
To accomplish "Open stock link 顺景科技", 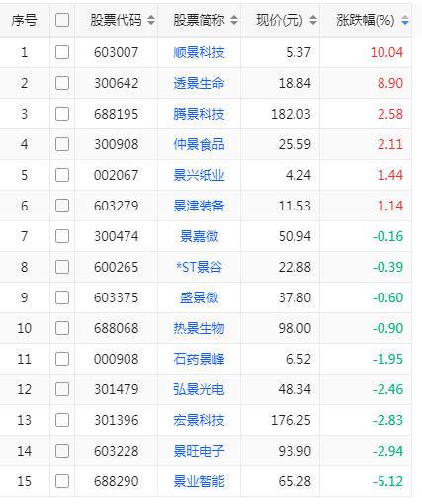I will tap(199, 52).
